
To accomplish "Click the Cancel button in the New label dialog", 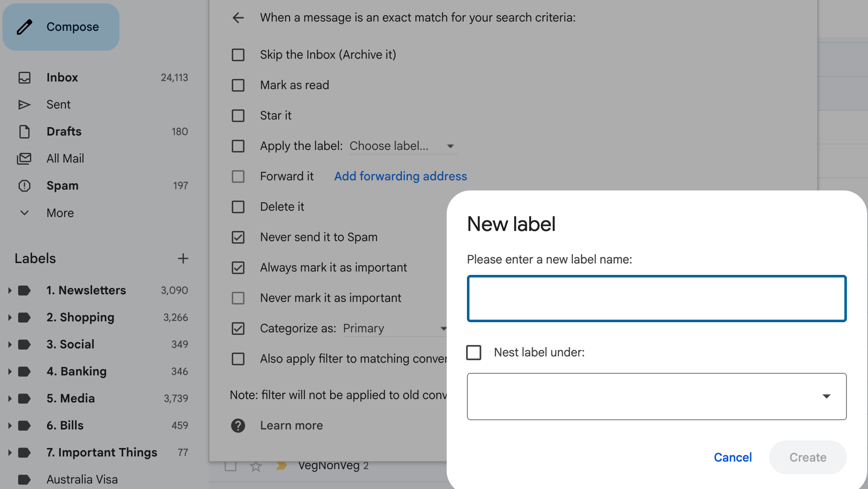I will [x=732, y=457].
